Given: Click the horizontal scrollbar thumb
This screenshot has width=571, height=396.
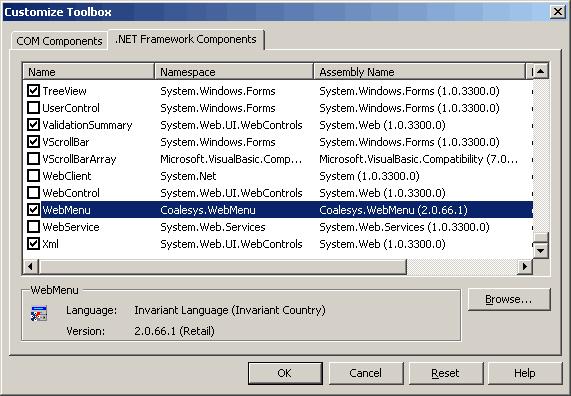Looking at the screenshot, I should (x=222, y=267).
